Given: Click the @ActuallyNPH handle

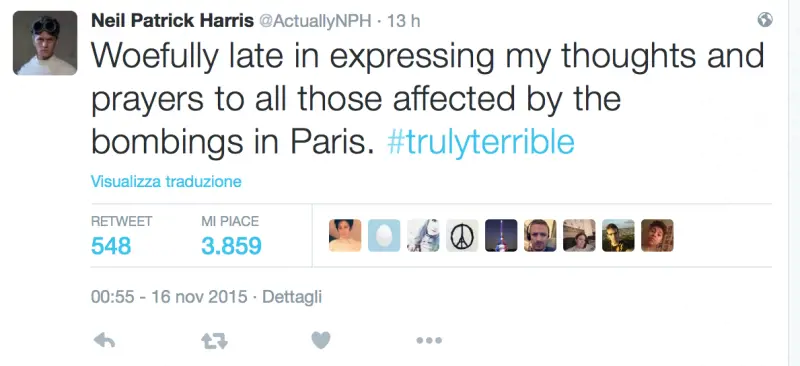Looking at the screenshot, I should click(315, 21).
